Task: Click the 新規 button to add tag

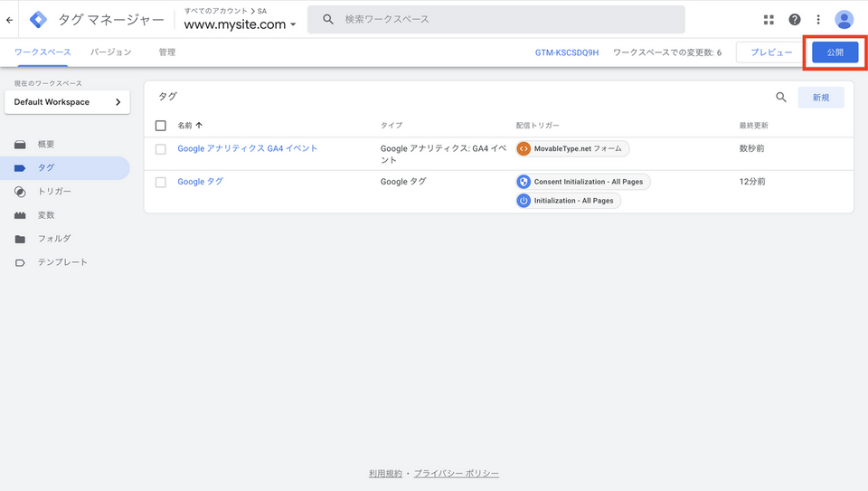Action: point(821,98)
